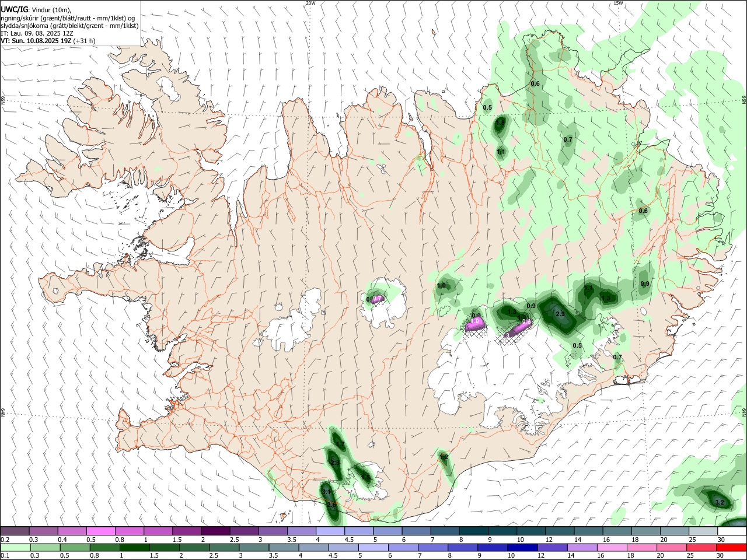
Task: Click the black 1.0 rainfall value label
Action: coord(441,286)
